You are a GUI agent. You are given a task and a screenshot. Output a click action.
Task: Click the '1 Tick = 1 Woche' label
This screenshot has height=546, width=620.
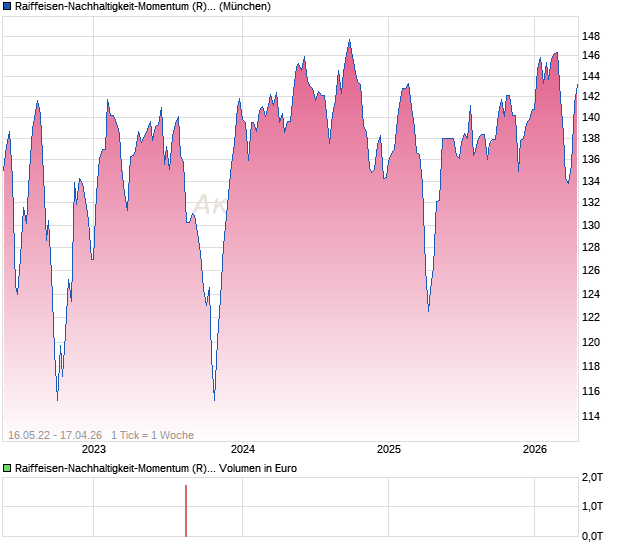pos(152,435)
